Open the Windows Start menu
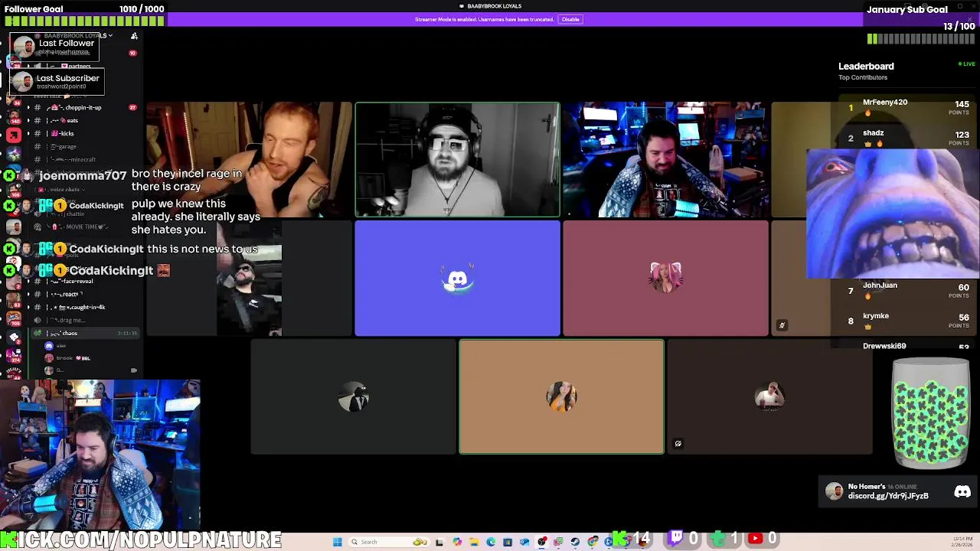Image resolution: width=980 pixels, height=551 pixels. point(337,542)
